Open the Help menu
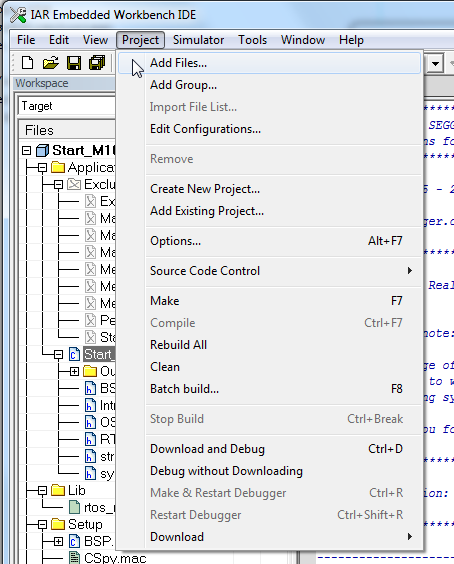Viewport: 454px width, 564px height. 351,40
